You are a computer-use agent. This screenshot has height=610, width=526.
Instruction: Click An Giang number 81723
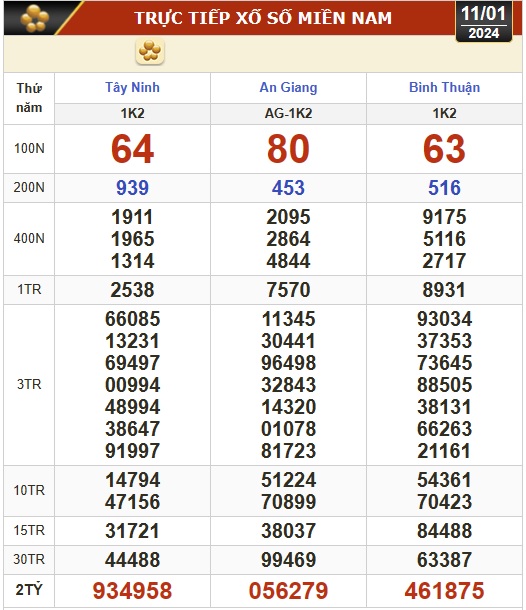pos(288,451)
